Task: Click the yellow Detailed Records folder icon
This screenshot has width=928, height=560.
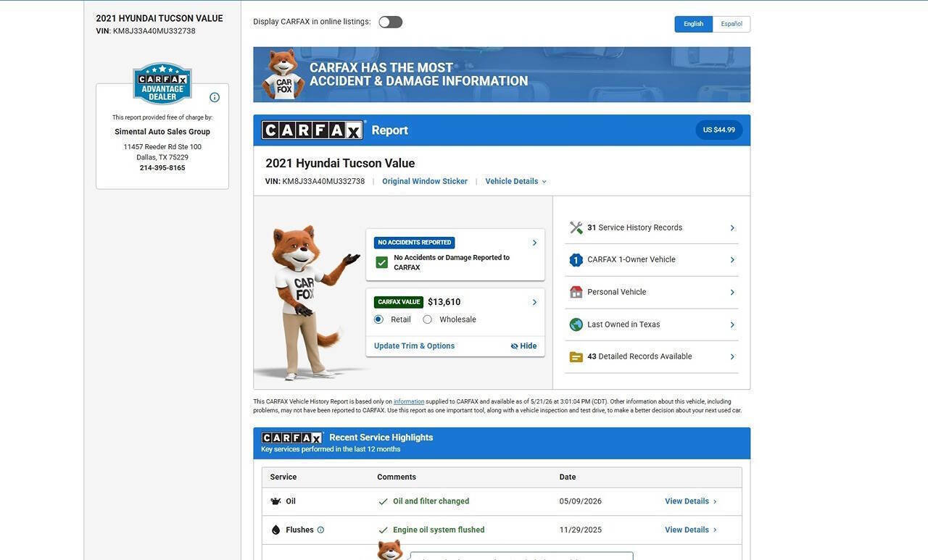Action: click(x=576, y=357)
